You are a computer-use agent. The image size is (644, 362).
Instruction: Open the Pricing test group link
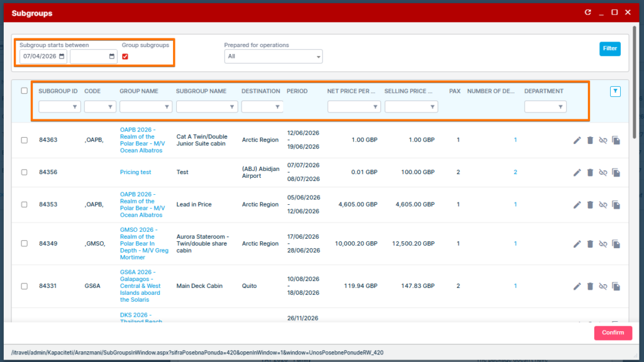pos(135,172)
